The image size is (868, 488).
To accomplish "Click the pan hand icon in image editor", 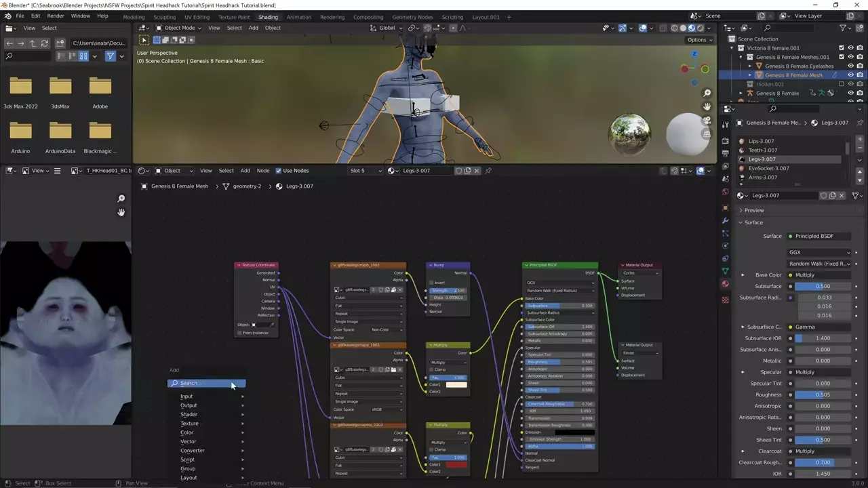I will pyautogui.click(x=121, y=212).
